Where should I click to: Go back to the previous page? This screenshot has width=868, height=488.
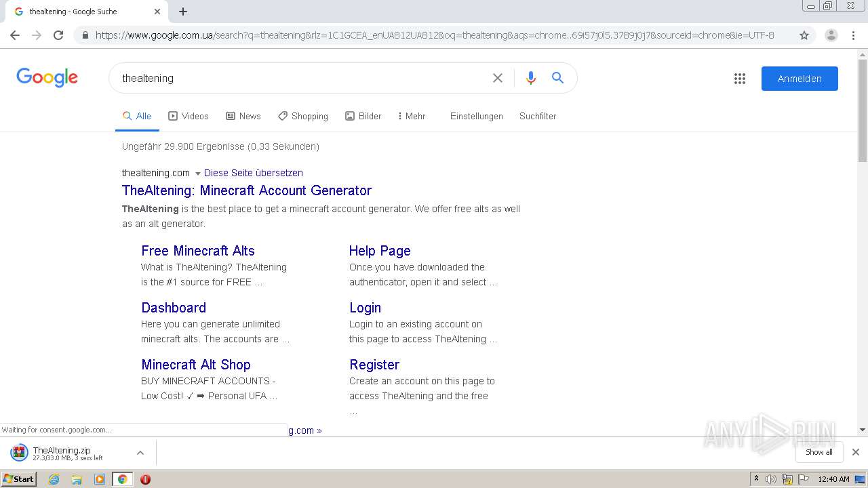point(15,35)
